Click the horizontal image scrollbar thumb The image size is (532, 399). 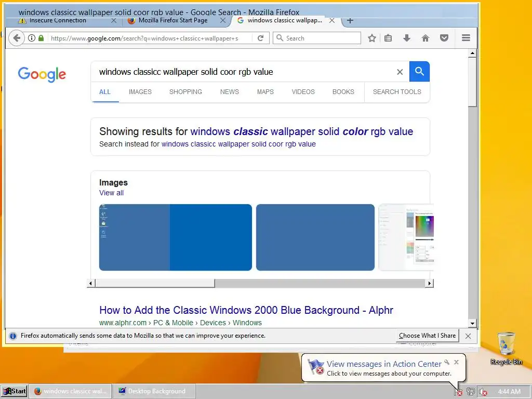(x=155, y=283)
